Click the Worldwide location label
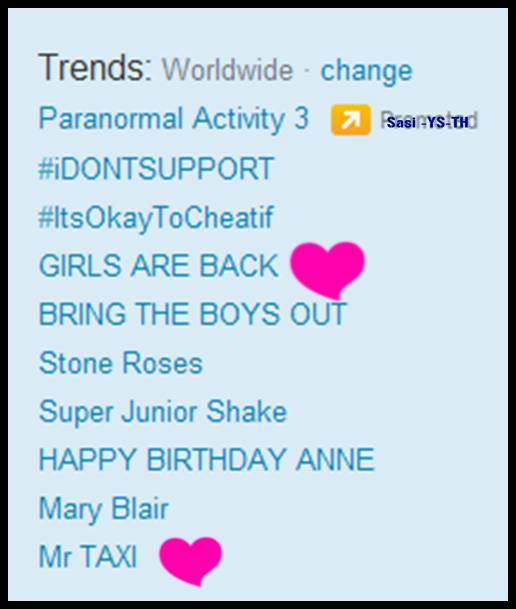The image size is (516, 609). [228, 70]
